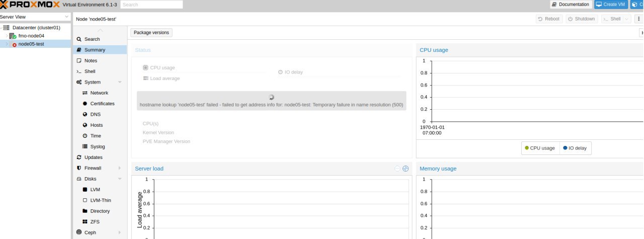The height and width of the screenshot is (239, 644).
Task: Open the Summary menu item
Action: (99, 50)
